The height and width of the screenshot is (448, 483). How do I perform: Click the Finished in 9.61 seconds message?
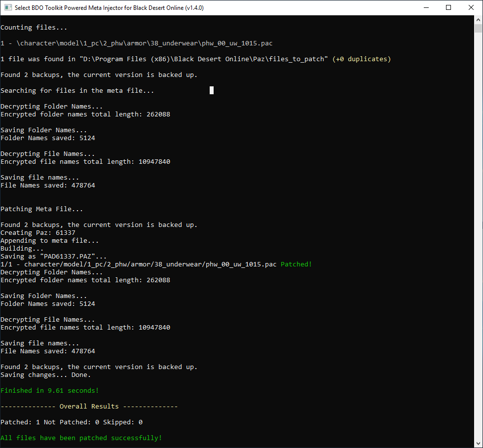click(48, 390)
